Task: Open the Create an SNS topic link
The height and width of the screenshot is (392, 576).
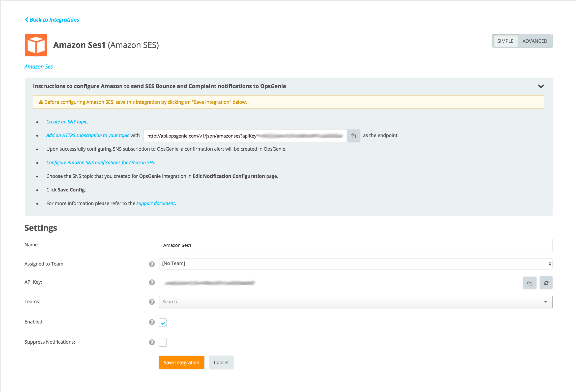Action: click(67, 122)
